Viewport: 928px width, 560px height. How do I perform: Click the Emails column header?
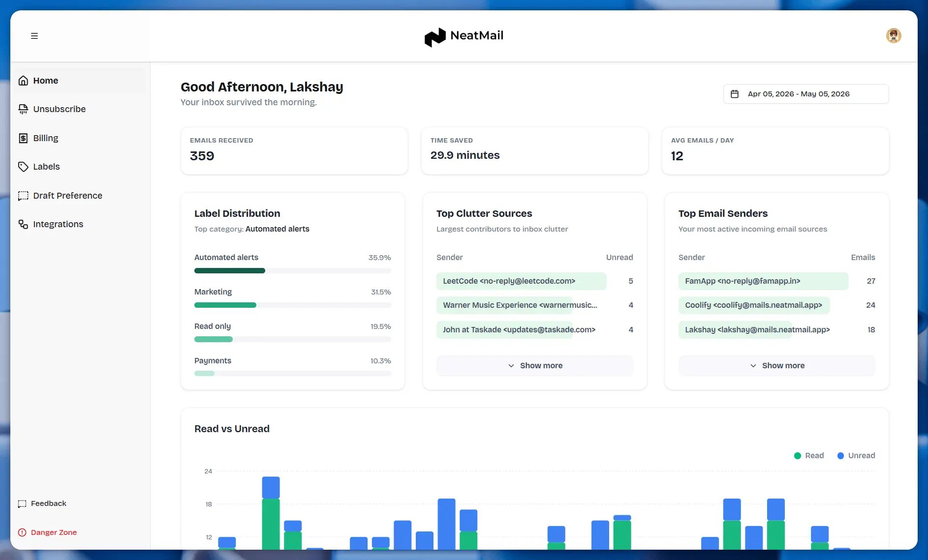click(x=863, y=258)
